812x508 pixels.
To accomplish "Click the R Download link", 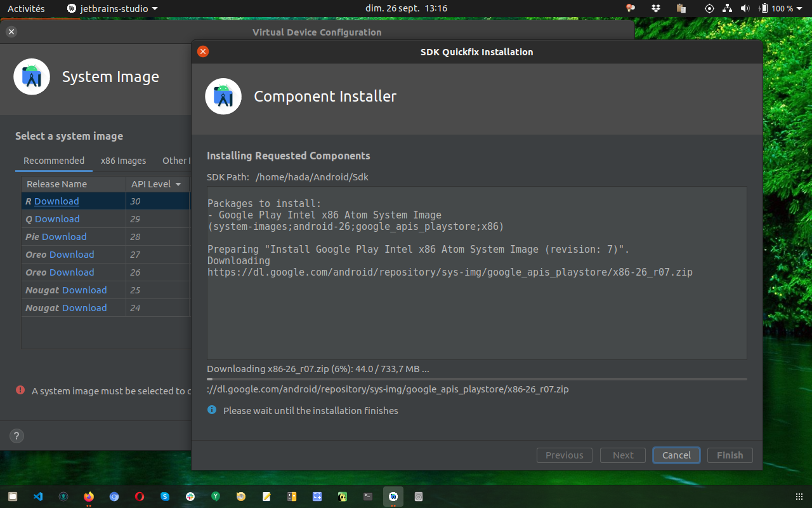I will click(56, 201).
